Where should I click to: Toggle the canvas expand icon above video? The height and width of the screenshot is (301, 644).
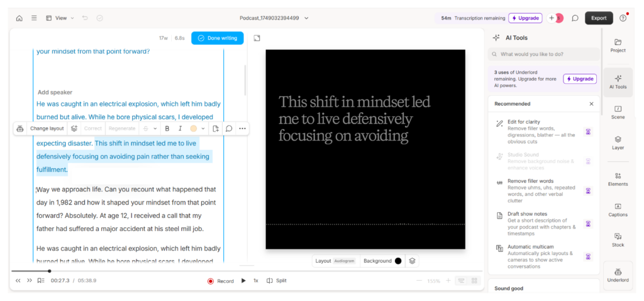pyautogui.click(x=257, y=38)
